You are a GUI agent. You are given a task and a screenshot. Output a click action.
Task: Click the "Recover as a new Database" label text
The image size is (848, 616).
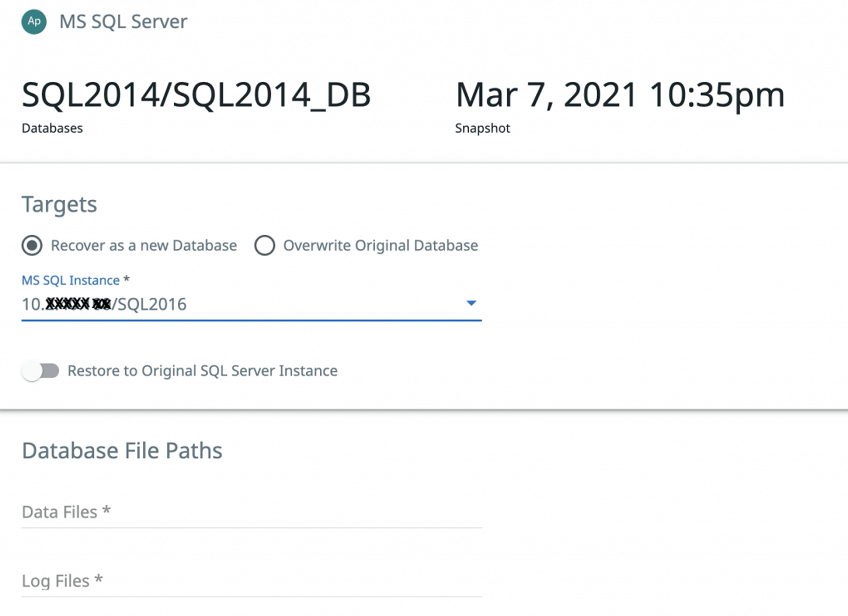coord(144,246)
